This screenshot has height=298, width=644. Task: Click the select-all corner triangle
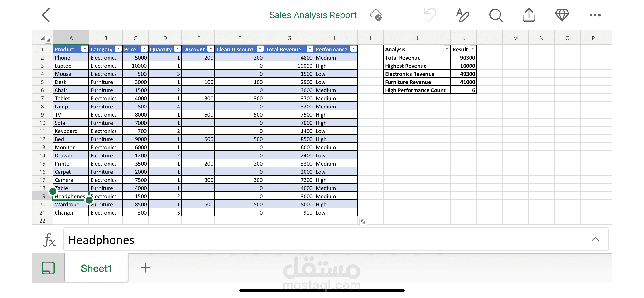pos(42,38)
